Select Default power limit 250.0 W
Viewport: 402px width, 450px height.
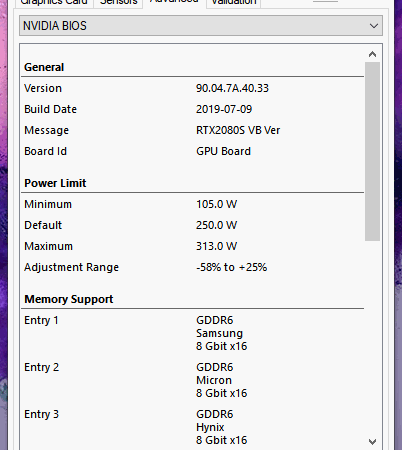(217, 225)
